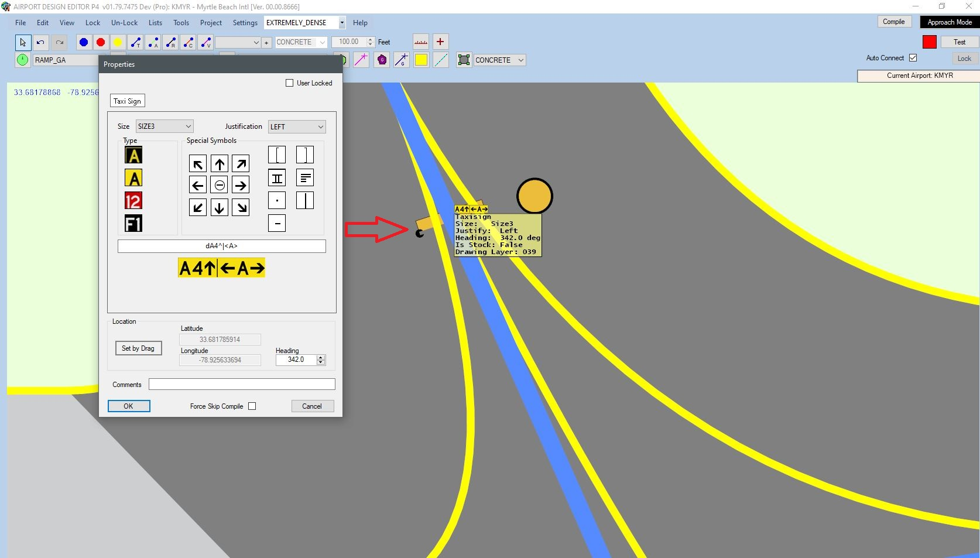Click the apron rectangle frame icon
980x558 pixels.
[464, 60]
